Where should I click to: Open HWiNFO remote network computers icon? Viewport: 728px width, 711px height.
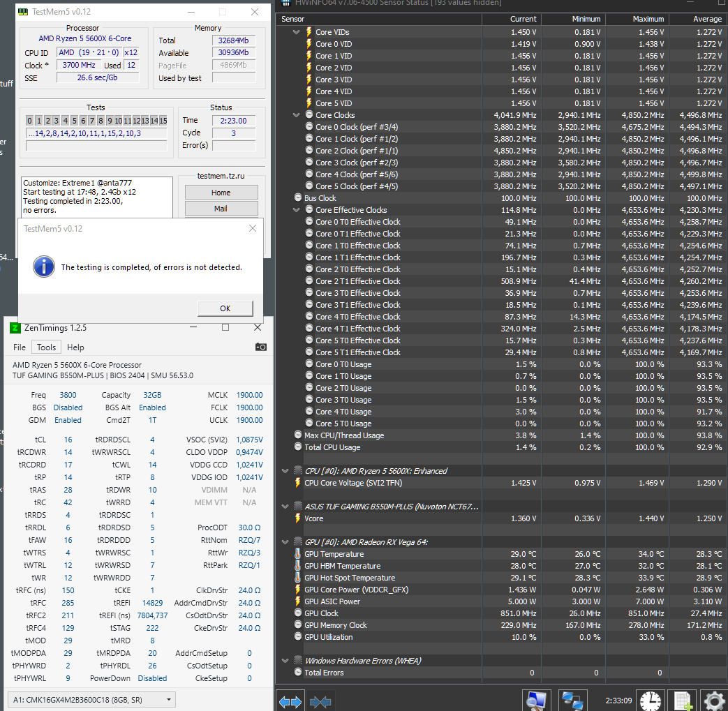(572, 701)
